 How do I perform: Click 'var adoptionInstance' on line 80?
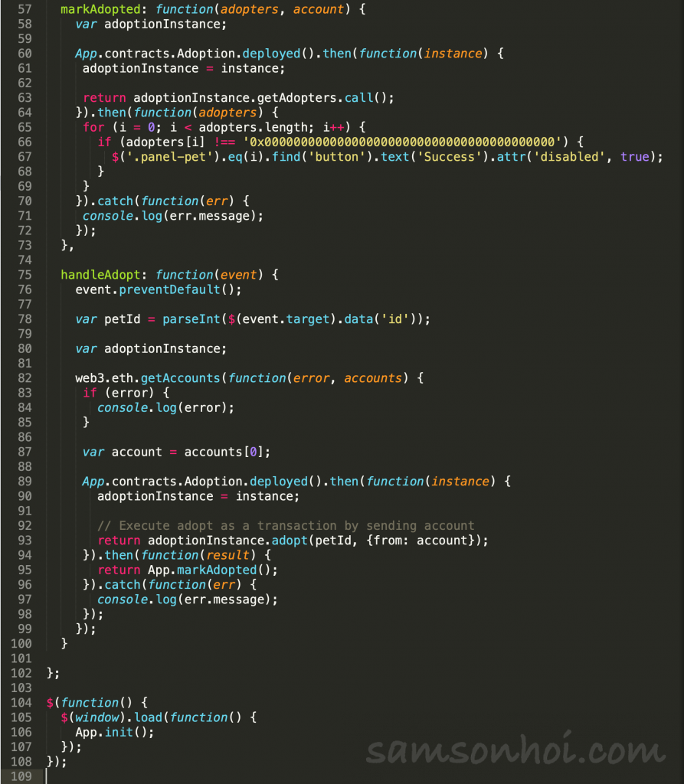pyautogui.click(x=148, y=348)
